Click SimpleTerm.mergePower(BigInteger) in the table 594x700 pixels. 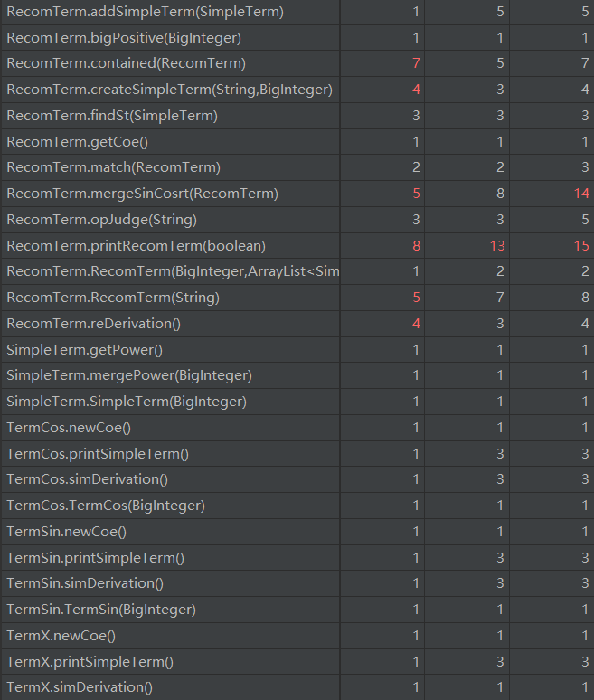point(129,375)
